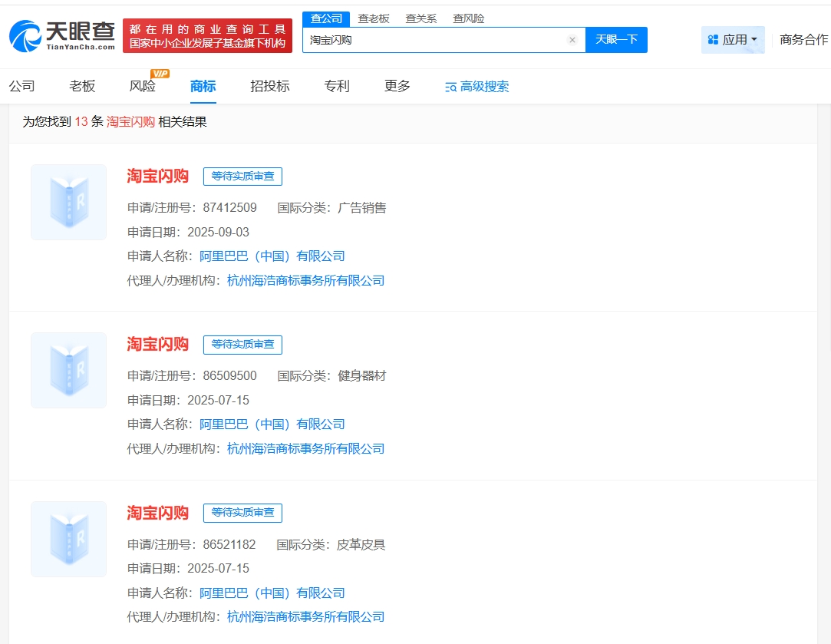Open the VIP 风险 tab
Image resolution: width=831 pixels, height=644 pixels.
[143, 86]
